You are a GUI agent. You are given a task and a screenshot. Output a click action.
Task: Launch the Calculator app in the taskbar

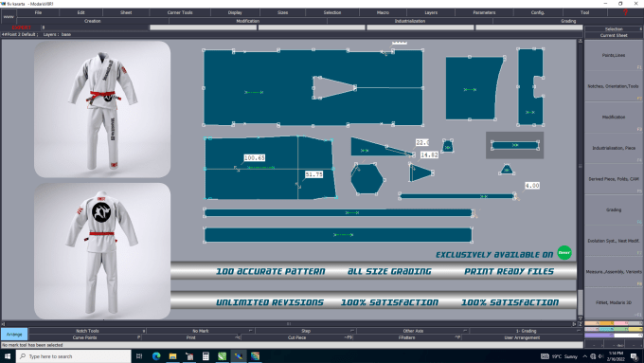pyautogui.click(x=206, y=356)
